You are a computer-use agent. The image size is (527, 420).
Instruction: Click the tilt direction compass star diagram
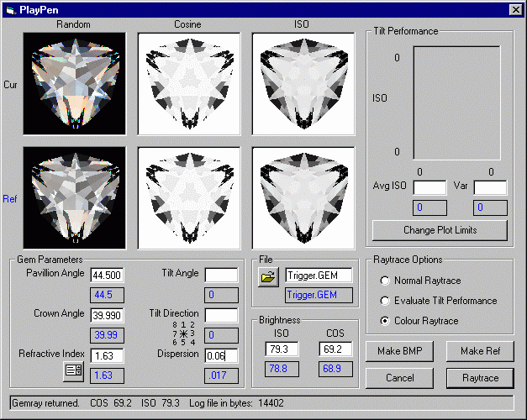(183, 333)
